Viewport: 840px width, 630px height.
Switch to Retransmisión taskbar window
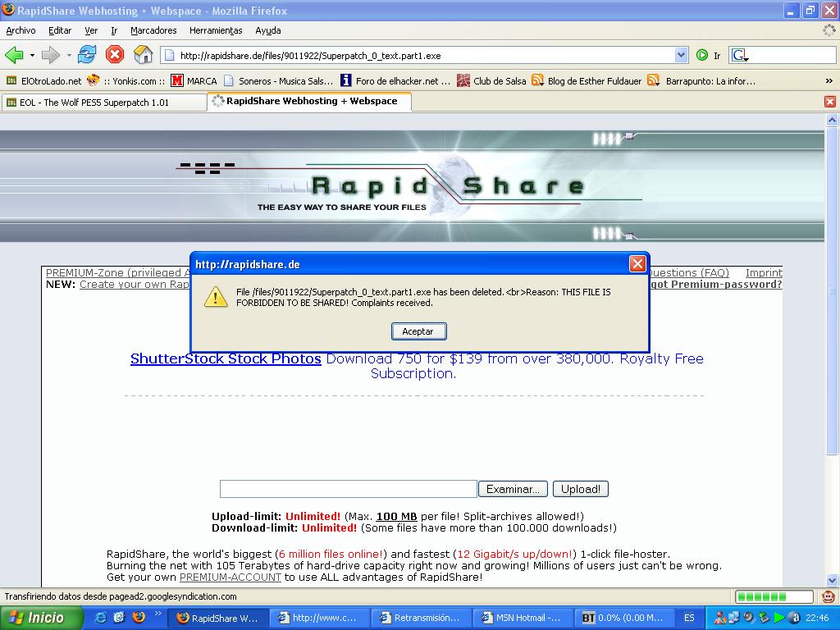coord(421,619)
